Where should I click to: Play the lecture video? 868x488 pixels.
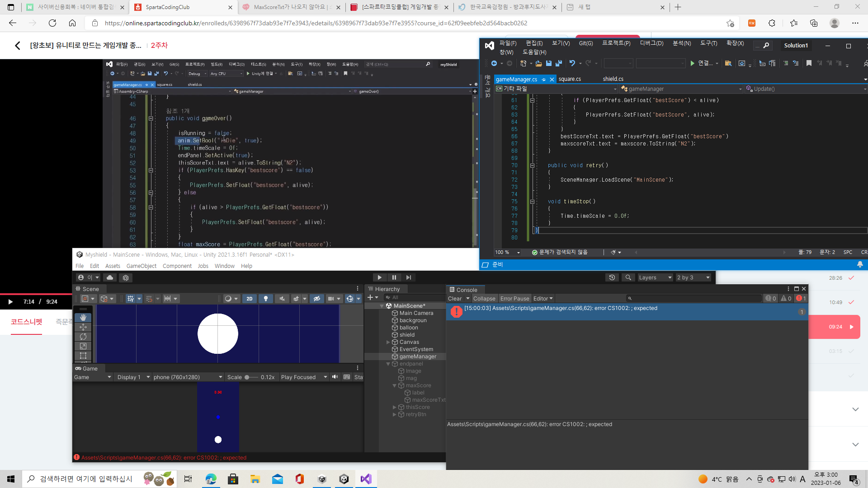point(11,302)
